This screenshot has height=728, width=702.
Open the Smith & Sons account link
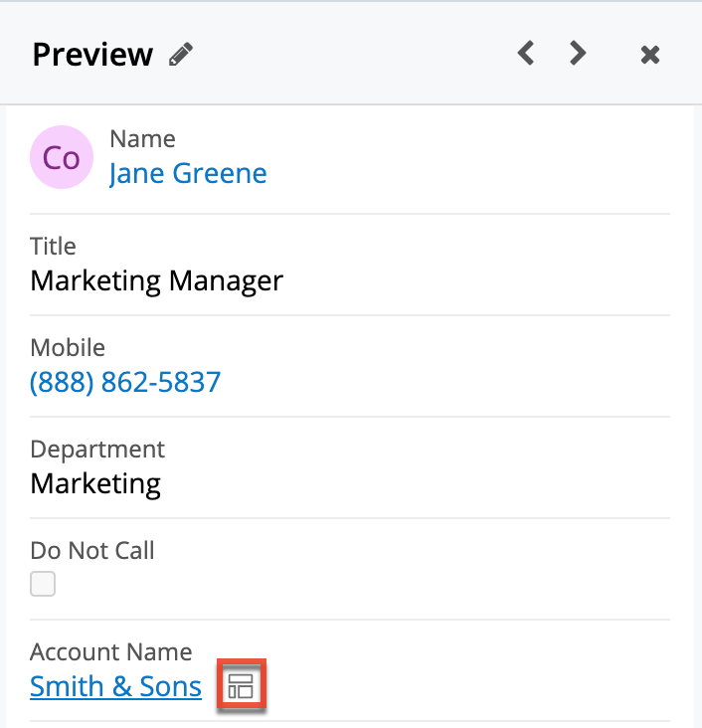click(115, 686)
